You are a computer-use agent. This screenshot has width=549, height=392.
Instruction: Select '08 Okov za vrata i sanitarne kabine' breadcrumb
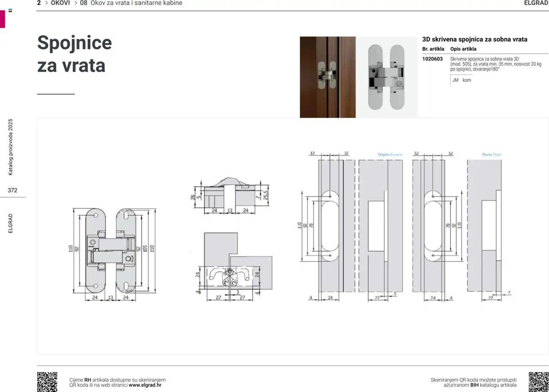[x=131, y=3]
